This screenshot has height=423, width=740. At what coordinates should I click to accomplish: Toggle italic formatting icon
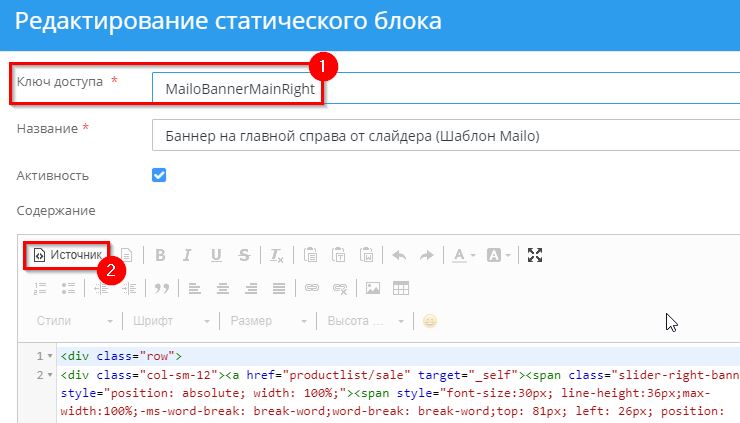(188, 255)
